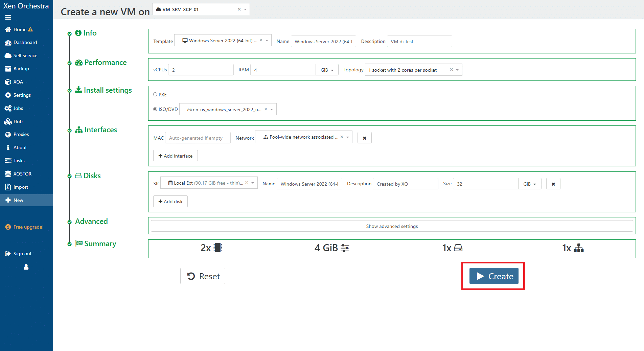This screenshot has width=644, height=351.
Task: Open Self service in the sidebar
Action: point(26,55)
